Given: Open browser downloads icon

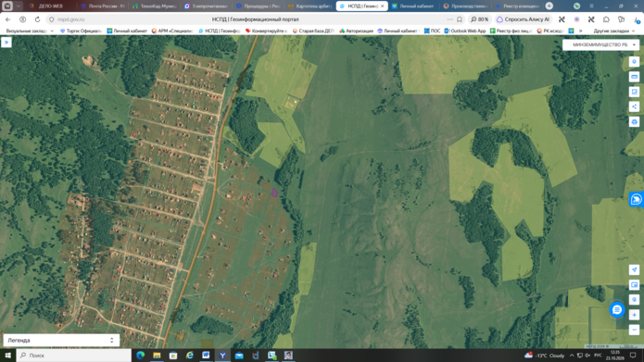Looking at the screenshot, I should point(637,19).
